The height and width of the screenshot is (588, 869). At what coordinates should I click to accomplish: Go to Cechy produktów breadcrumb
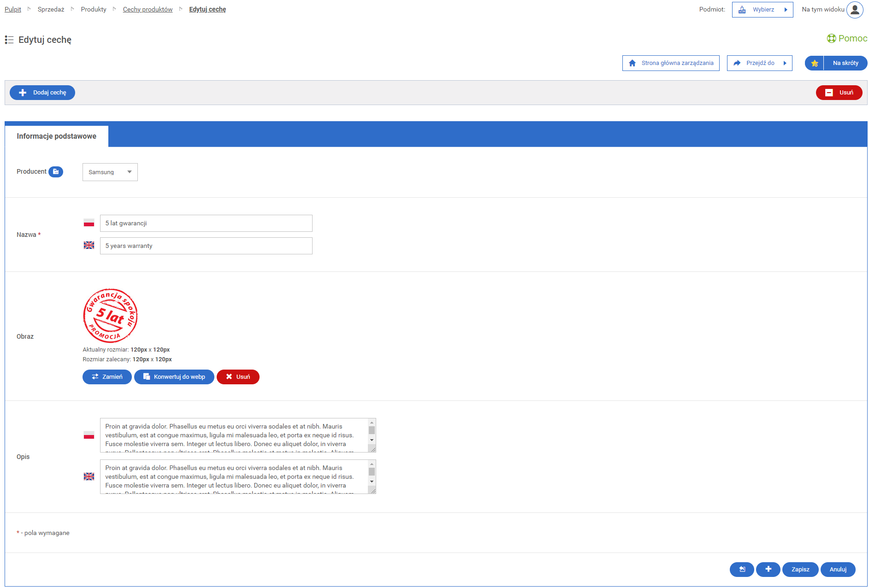point(148,10)
